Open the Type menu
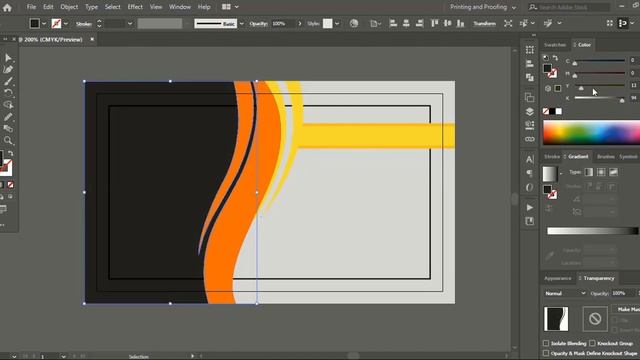This screenshot has height=360, width=640. click(91, 7)
